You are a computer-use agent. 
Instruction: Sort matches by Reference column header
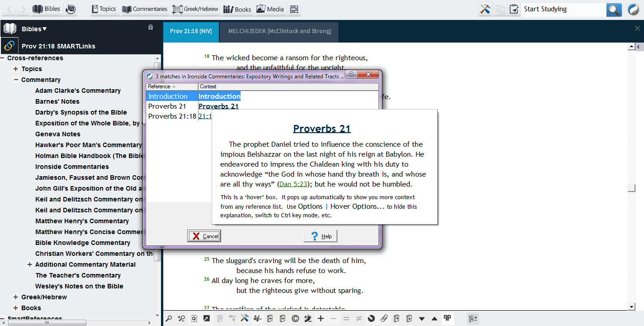coord(172,86)
